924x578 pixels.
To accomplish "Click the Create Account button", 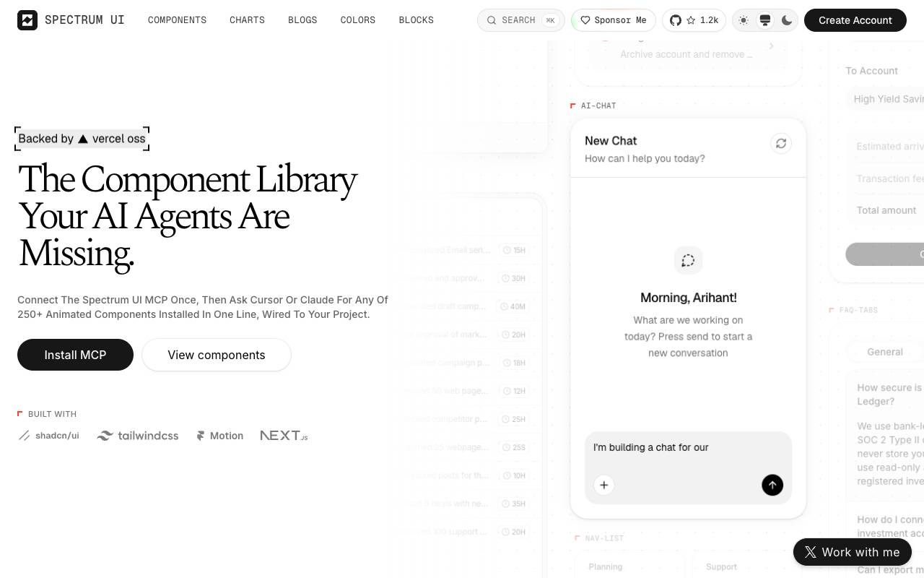I will (855, 20).
